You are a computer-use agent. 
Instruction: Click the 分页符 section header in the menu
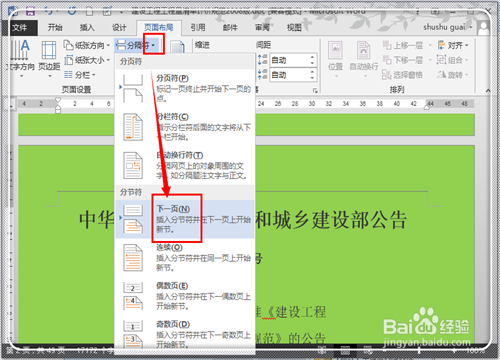click(x=131, y=62)
